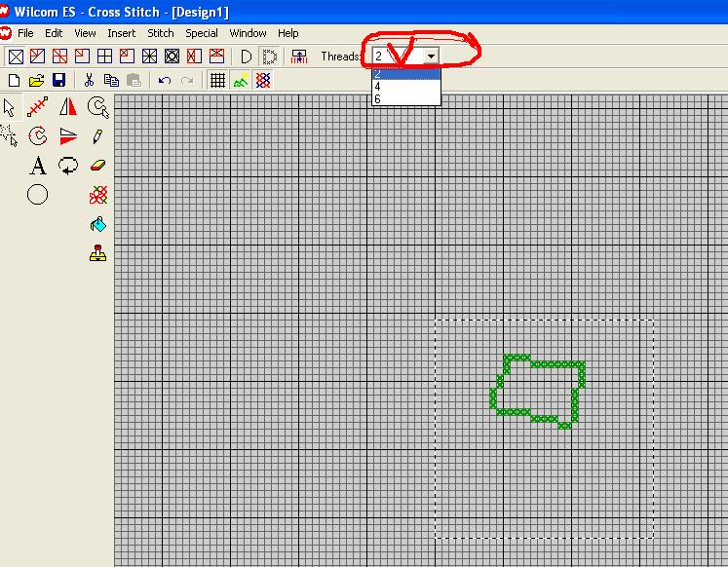Open an existing design file

(36, 81)
